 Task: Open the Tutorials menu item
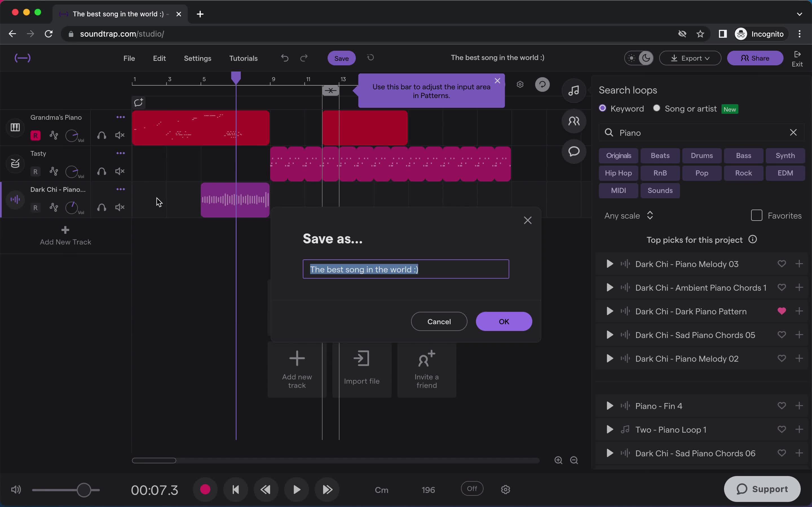point(243,58)
